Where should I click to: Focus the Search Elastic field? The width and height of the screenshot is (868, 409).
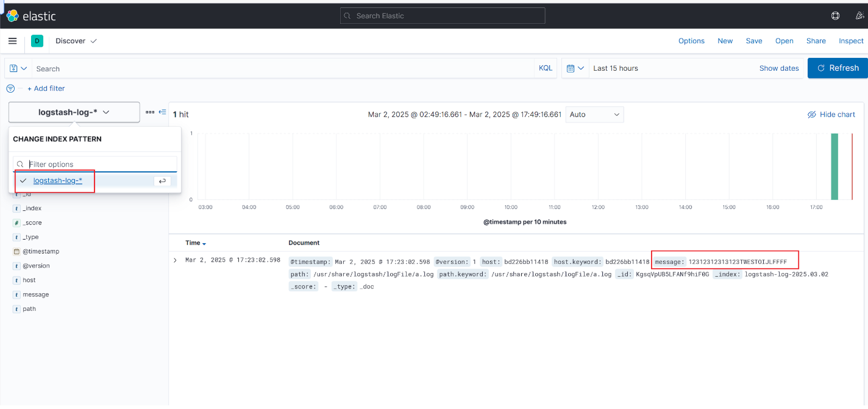pyautogui.click(x=443, y=16)
